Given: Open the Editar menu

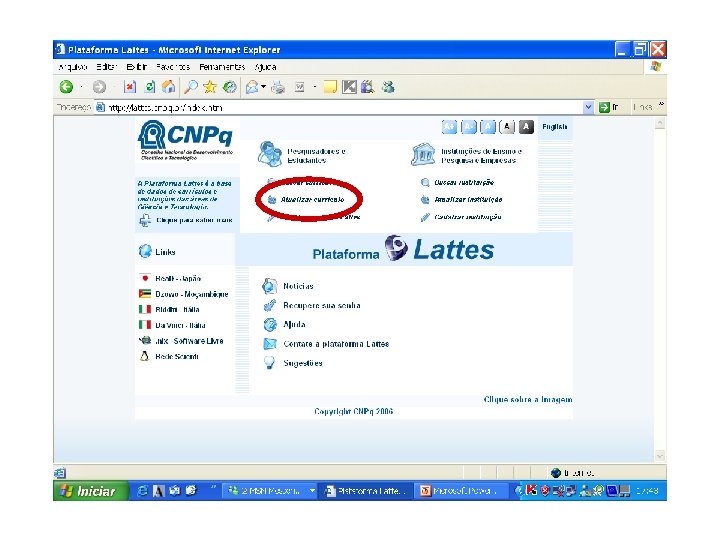Looking at the screenshot, I should point(107,67).
